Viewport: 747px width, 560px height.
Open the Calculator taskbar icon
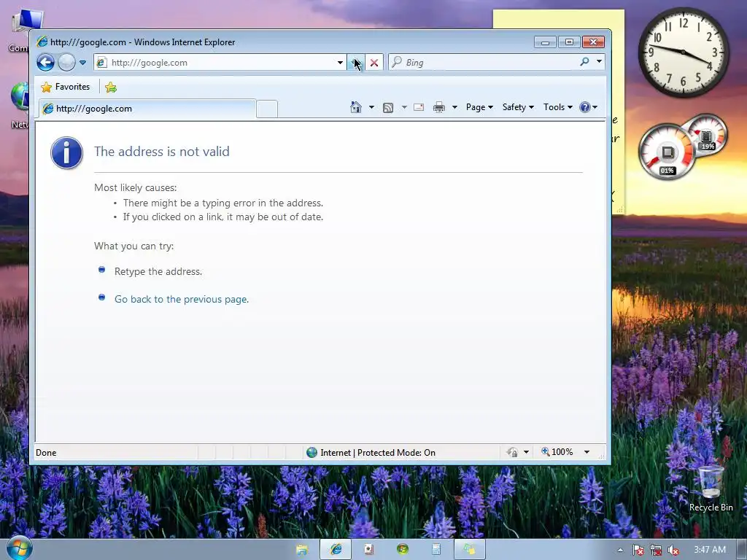point(436,550)
